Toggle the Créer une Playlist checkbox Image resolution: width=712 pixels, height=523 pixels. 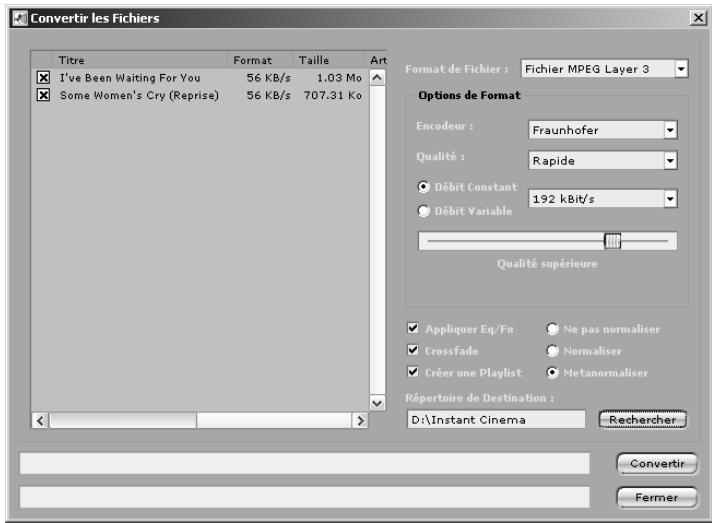413,372
